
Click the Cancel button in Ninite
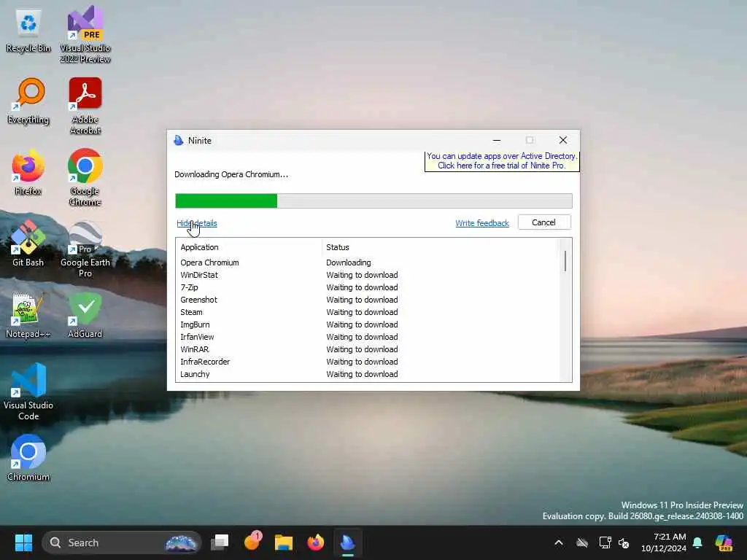[x=544, y=222]
